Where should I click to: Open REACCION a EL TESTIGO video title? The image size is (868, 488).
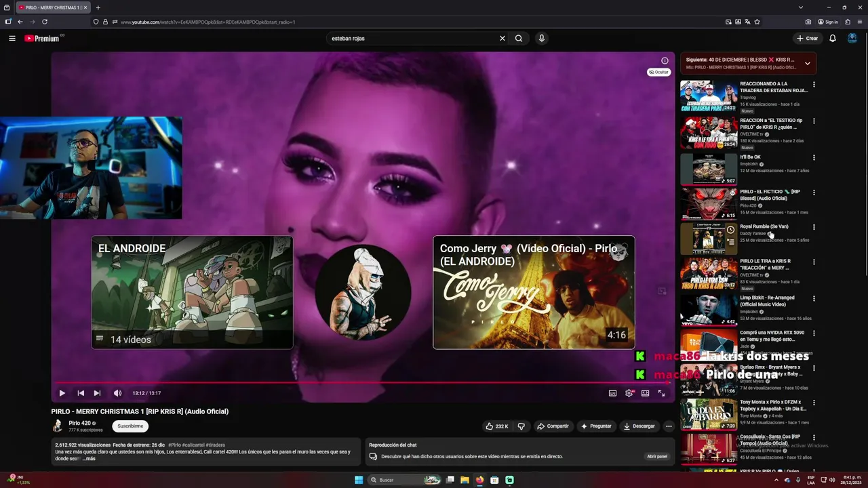(771, 123)
